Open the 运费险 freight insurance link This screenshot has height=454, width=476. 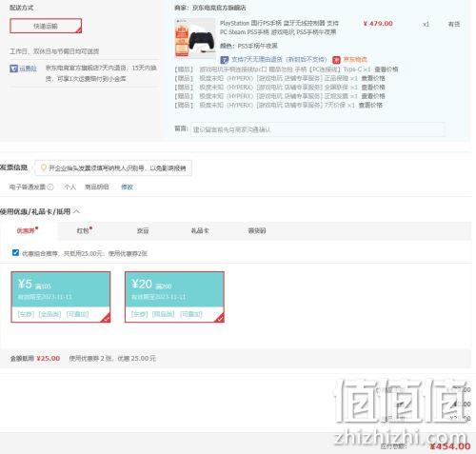(x=28, y=69)
